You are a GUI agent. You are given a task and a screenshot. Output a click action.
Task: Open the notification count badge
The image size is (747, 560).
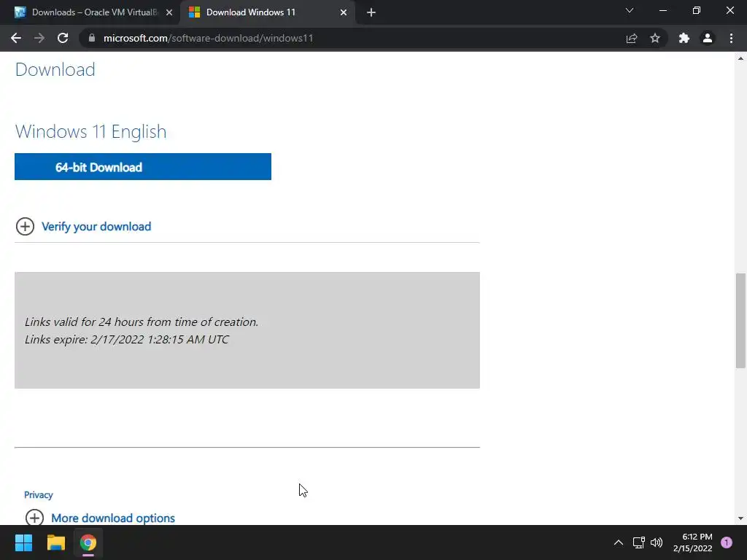[727, 542]
